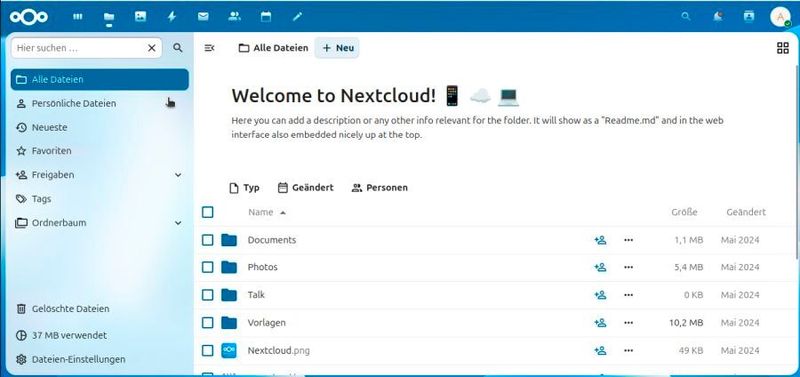Image resolution: width=800 pixels, height=377 pixels.
Task: Open the Contacts app icon
Action: pyautogui.click(x=235, y=17)
